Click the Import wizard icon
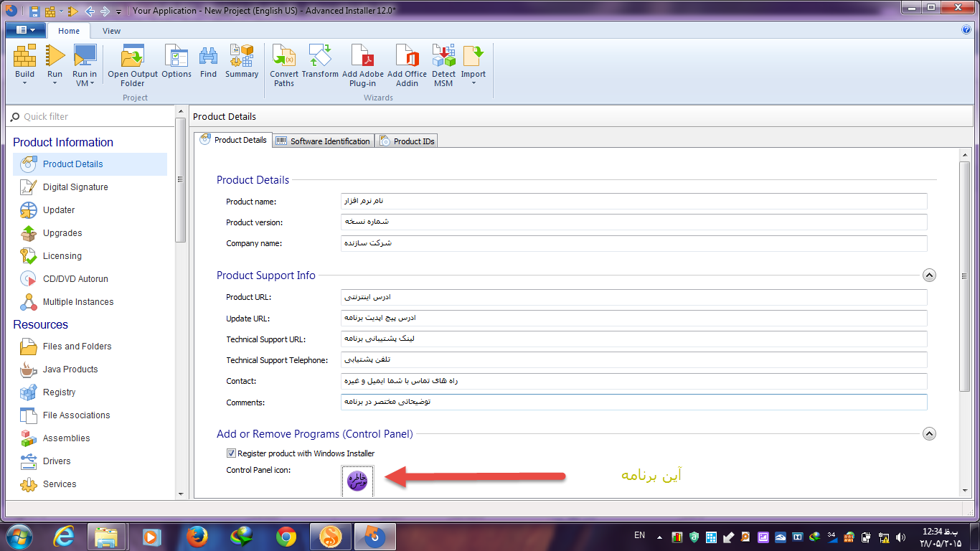The image size is (980, 551). [473, 56]
